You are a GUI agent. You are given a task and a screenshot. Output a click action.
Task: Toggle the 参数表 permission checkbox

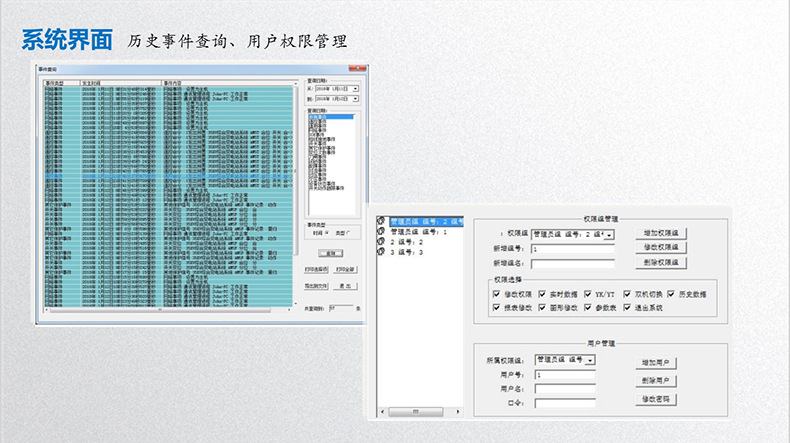click(587, 307)
